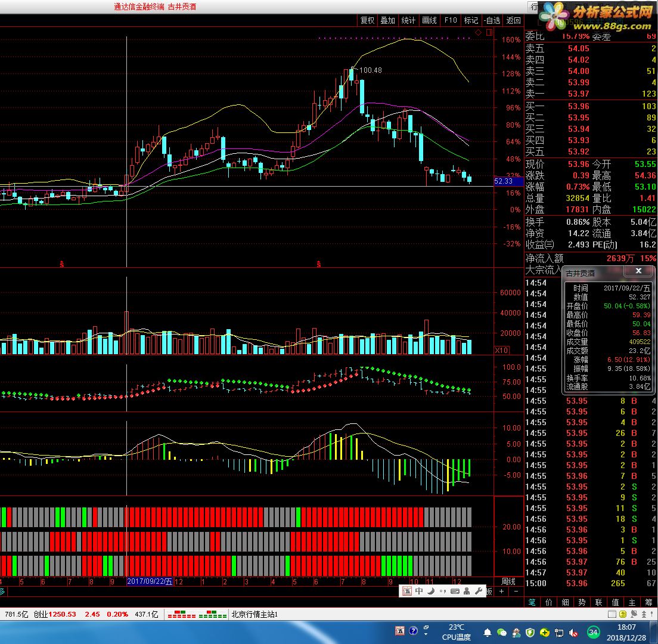
Task: Open IME wrench settings icon
Action: (x=479, y=591)
